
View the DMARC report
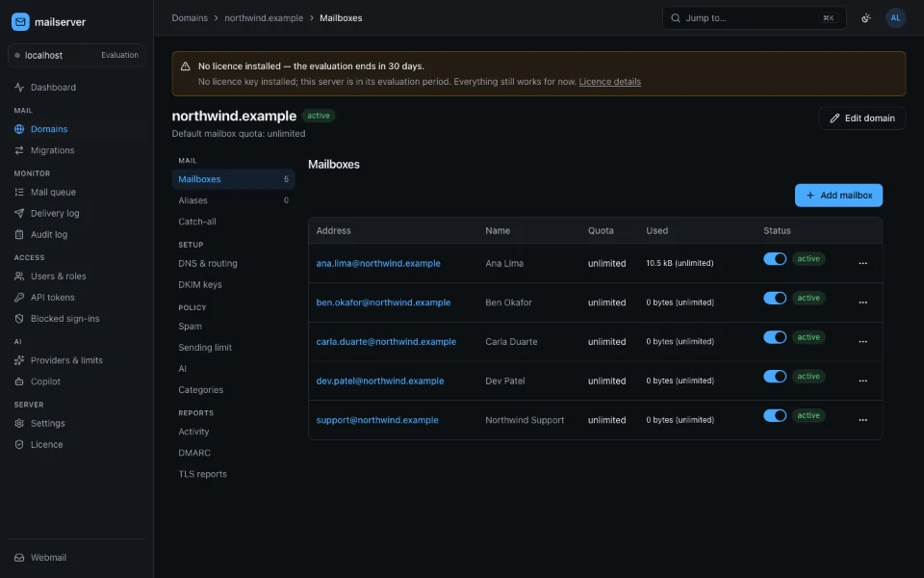pos(233,453)
